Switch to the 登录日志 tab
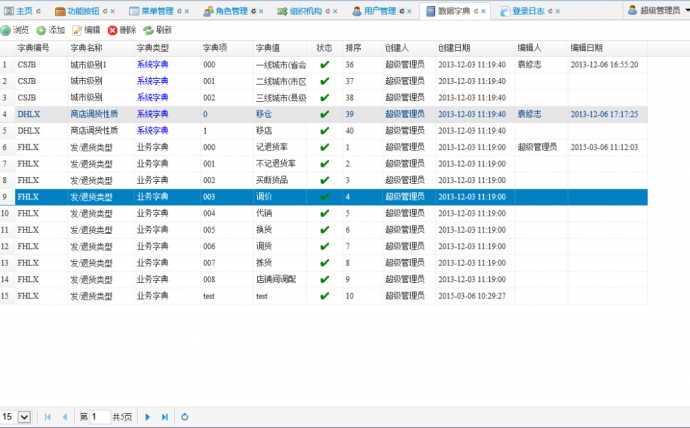The image size is (690, 428). tap(526, 11)
